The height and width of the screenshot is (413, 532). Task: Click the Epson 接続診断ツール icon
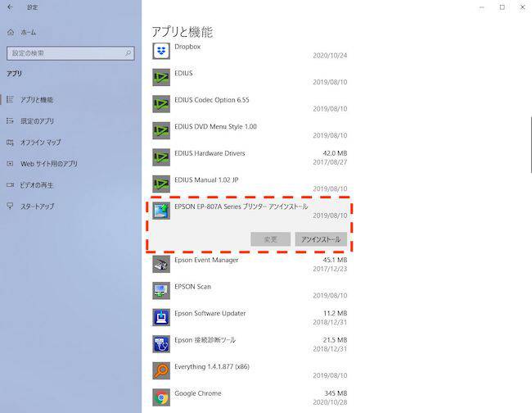coord(161,344)
